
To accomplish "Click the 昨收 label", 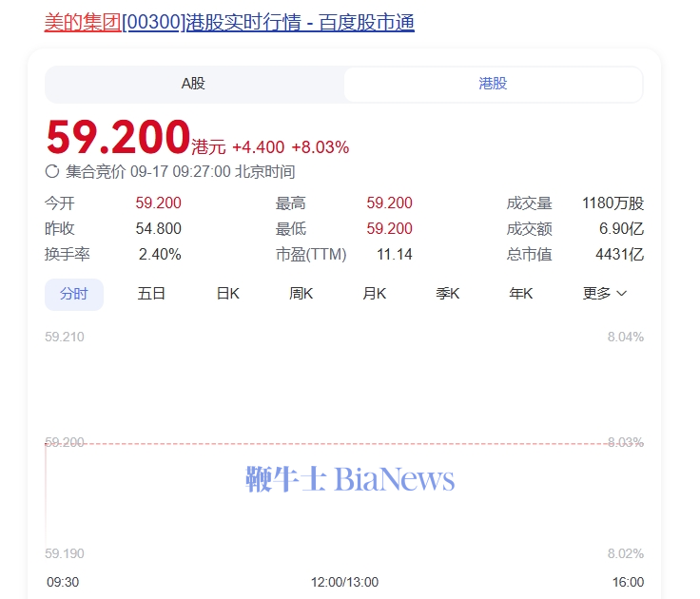I will pos(59,228).
